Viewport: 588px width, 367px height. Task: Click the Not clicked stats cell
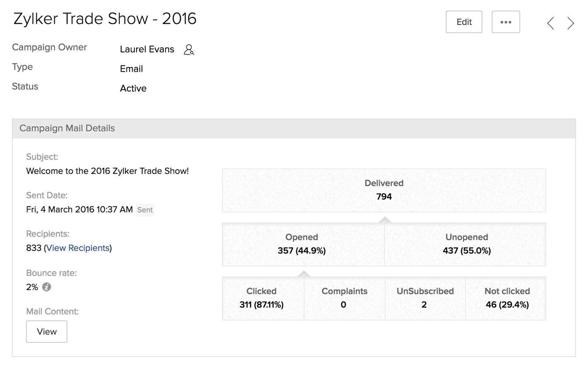507,298
